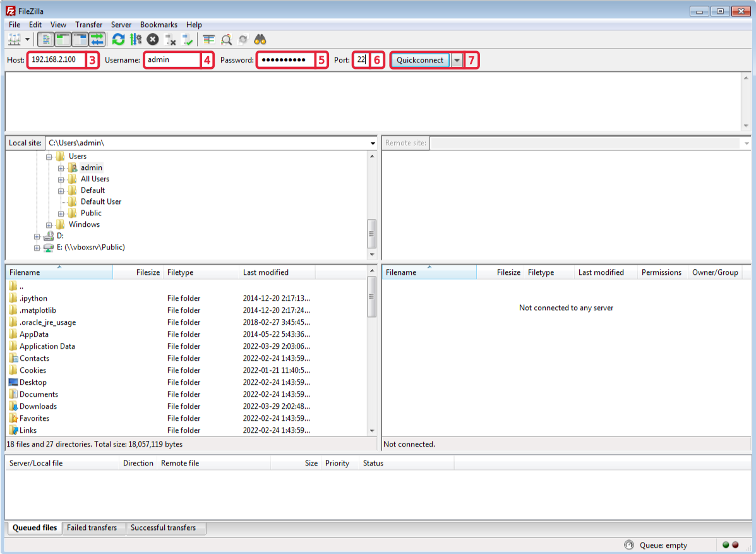This screenshot has height=554, width=756.
Task: Toggle synchronized browsing
Action: (x=243, y=40)
